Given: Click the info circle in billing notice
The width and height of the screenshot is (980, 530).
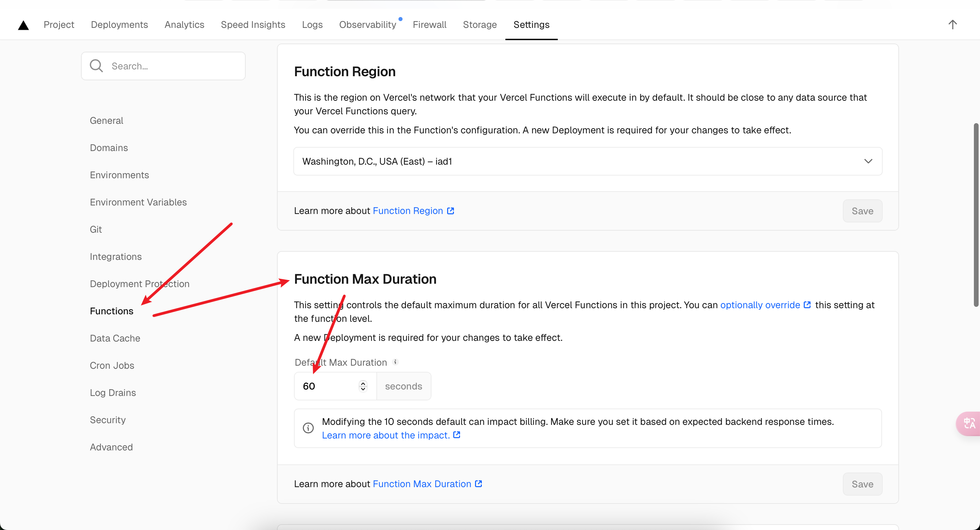Looking at the screenshot, I should pyautogui.click(x=308, y=428).
